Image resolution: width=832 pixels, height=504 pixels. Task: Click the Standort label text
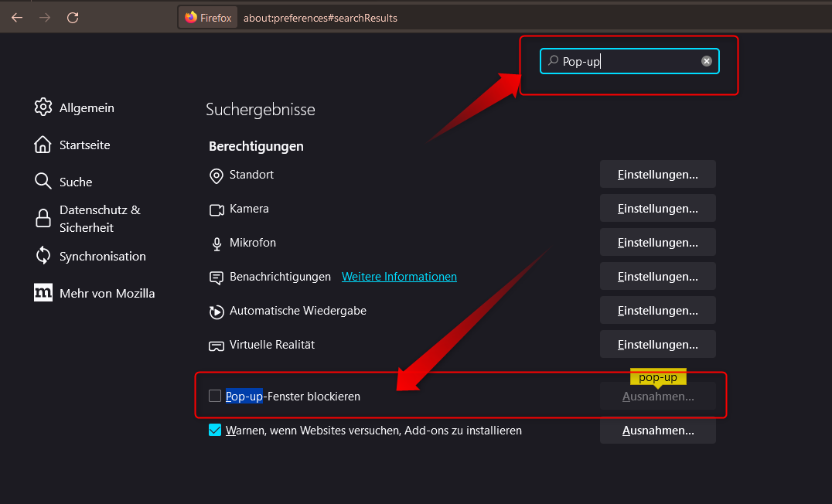click(x=251, y=175)
